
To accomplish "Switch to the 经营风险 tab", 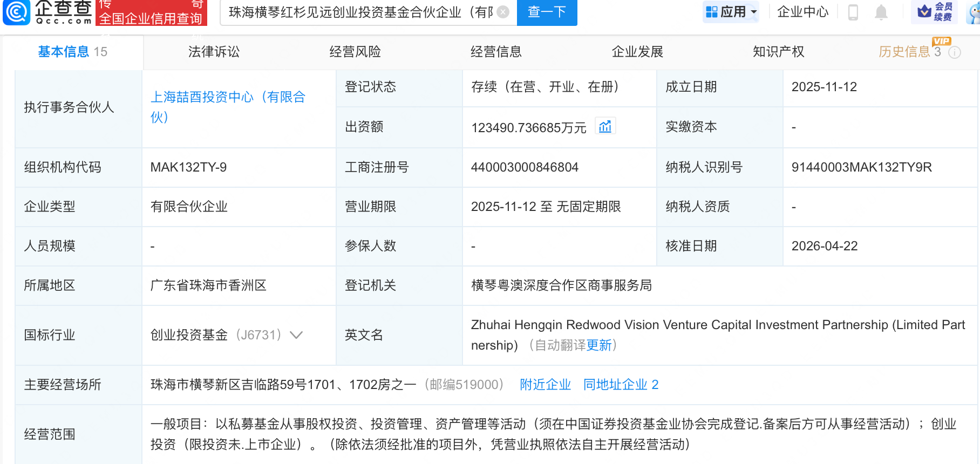I will [x=355, y=52].
